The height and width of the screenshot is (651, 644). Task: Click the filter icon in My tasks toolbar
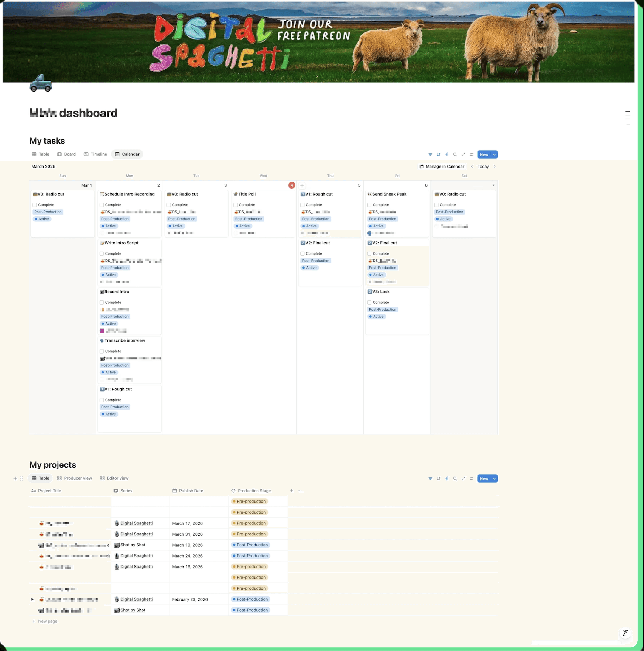click(x=430, y=154)
